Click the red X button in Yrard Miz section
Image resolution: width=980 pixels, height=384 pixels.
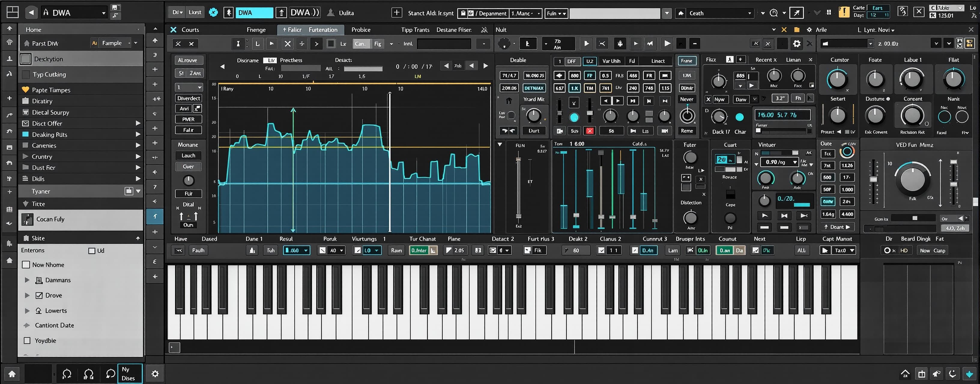pos(590,131)
